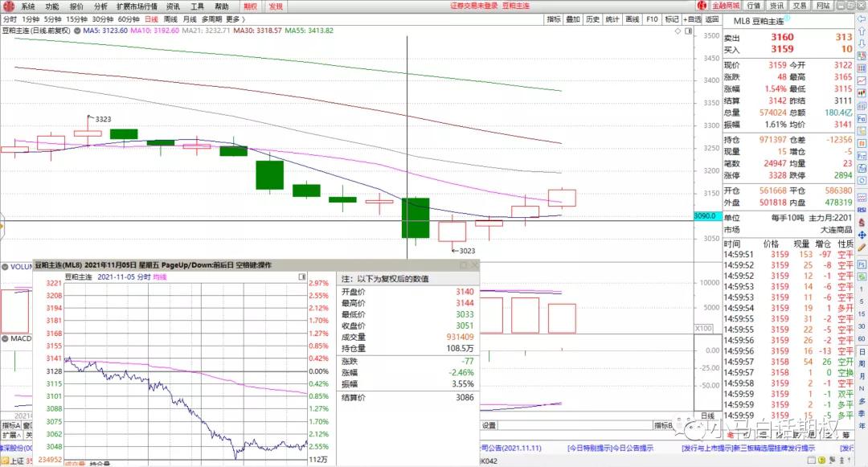Switch chart to 日线 daily period
This screenshot has height=467, width=868.
tap(151, 18)
